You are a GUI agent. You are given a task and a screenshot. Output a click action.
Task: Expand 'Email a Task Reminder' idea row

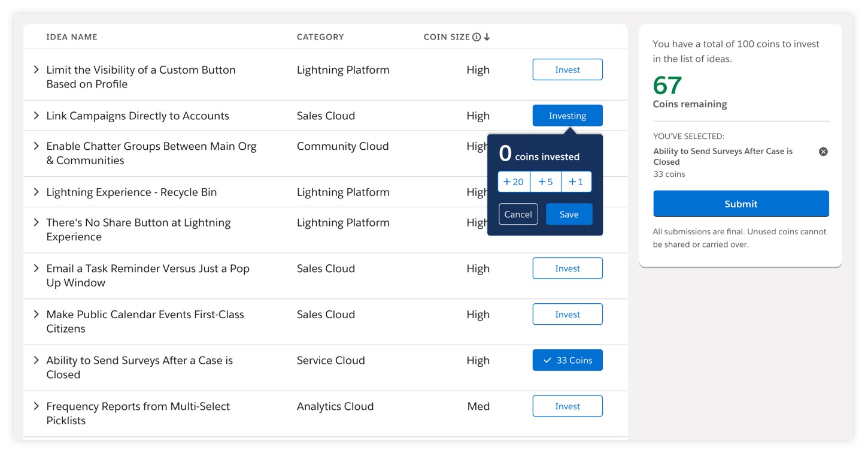click(x=37, y=268)
